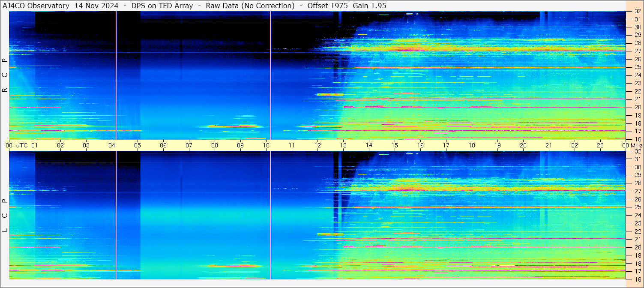
Task: Click the vertical RCP label beside the upper spectrogram
Action: 5,75
